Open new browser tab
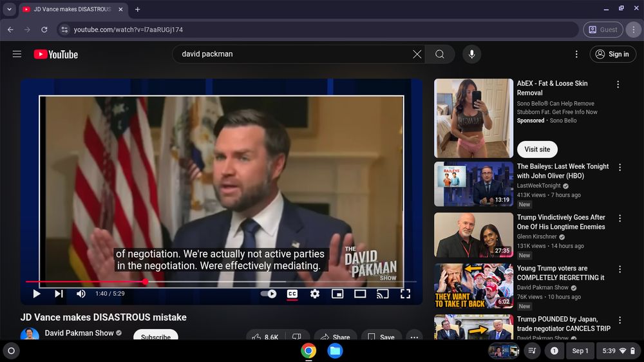644x362 pixels. [x=138, y=9]
